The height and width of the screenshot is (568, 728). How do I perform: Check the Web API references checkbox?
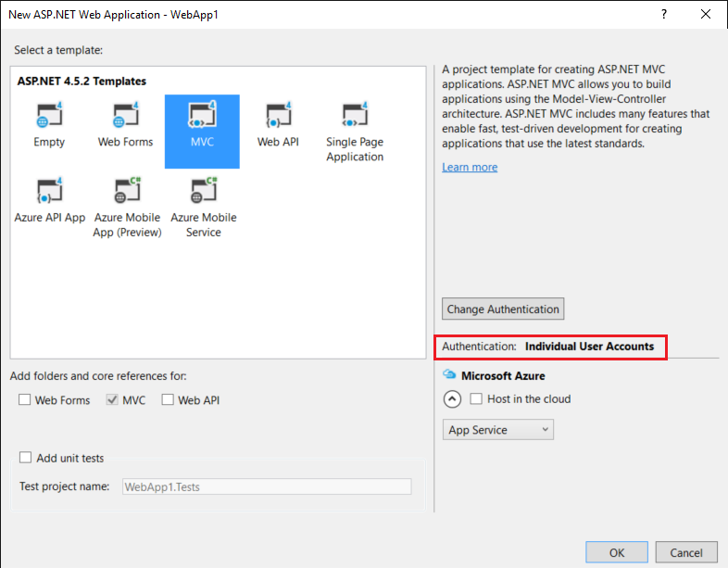pos(168,400)
